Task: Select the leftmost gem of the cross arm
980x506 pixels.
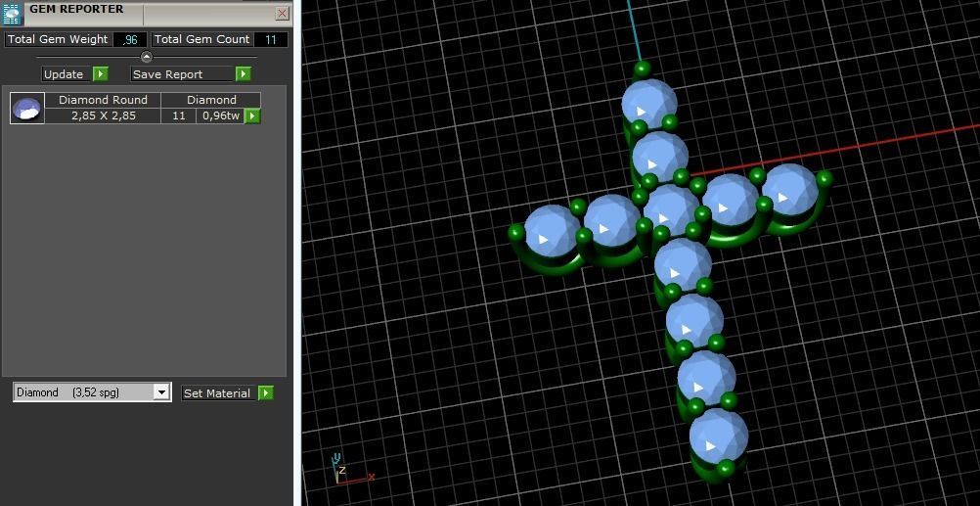Action: coord(552,231)
